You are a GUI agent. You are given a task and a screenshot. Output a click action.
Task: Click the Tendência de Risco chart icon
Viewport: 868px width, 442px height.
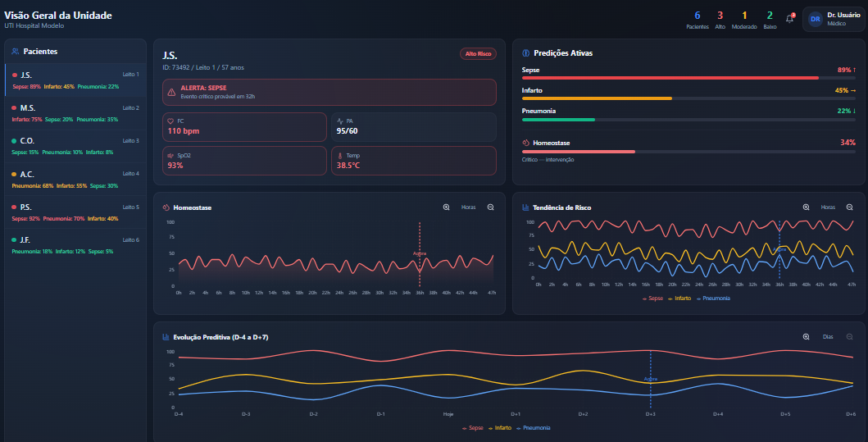tap(525, 207)
